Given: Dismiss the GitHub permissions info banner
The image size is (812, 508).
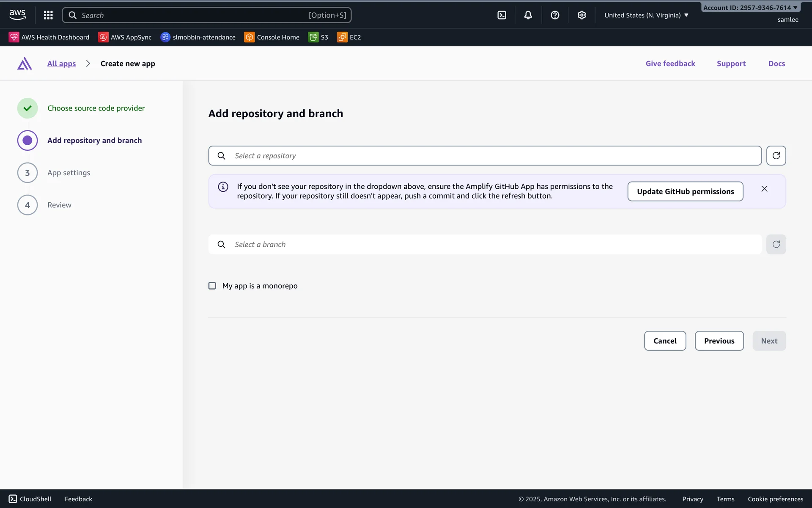Looking at the screenshot, I should coord(764,189).
